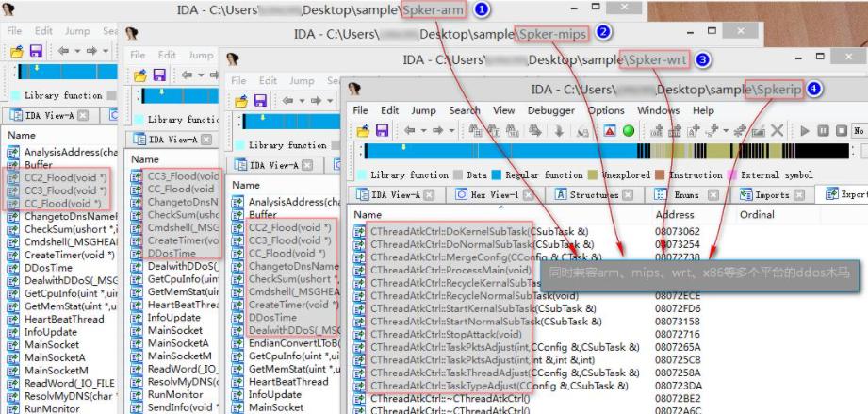Open back-history dropdown in Spker-wrt toolbar
868x414 pixels.
coord(302,101)
